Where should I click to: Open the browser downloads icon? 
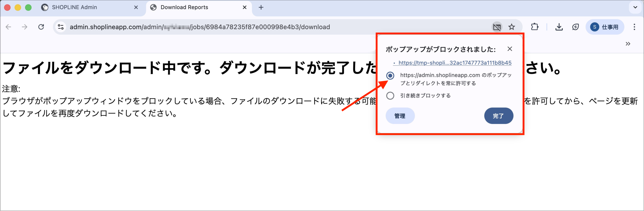(559, 27)
